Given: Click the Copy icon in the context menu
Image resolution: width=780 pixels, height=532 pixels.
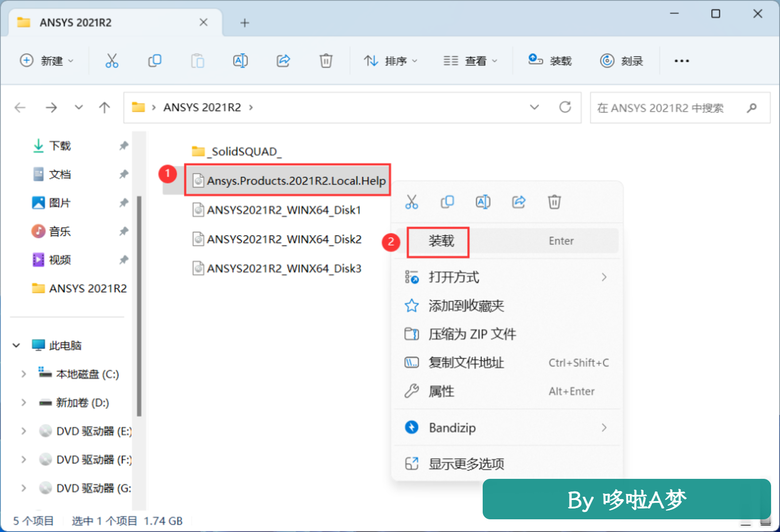Looking at the screenshot, I should click(x=447, y=202).
